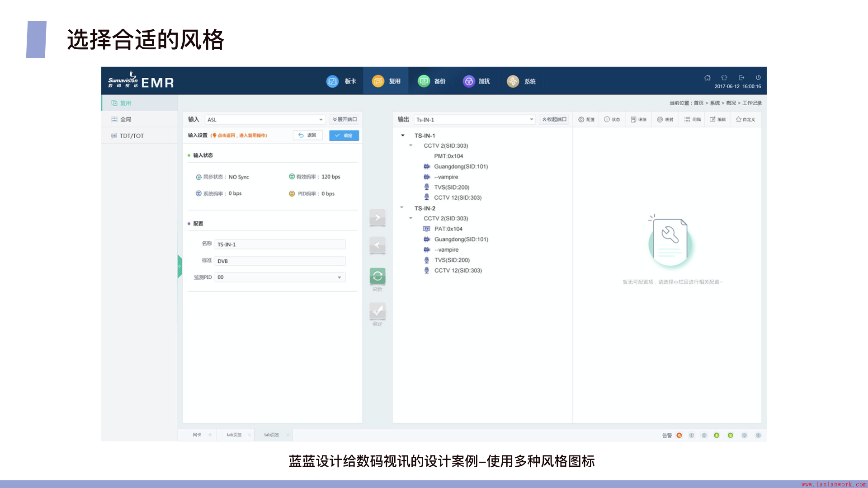The height and width of the screenshot is (488, 868).
Task: Click the 返回 return button
Action: coord(308,136)
